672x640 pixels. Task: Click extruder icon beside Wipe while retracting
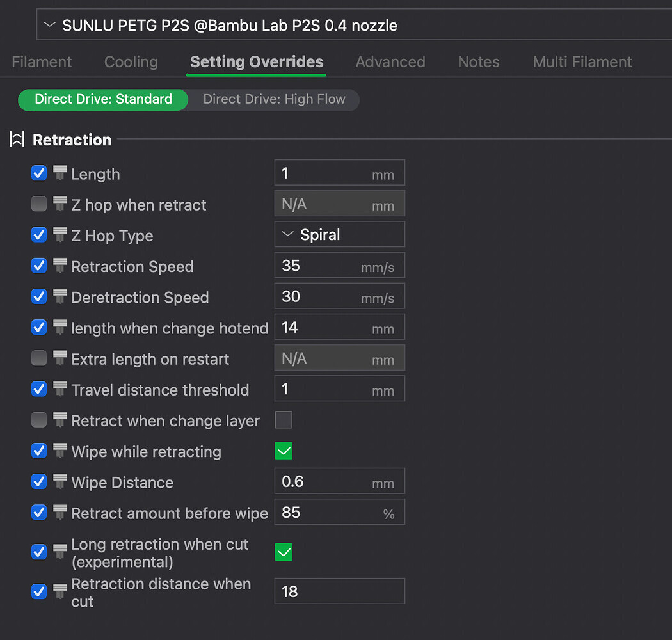[x=60, y=451]
